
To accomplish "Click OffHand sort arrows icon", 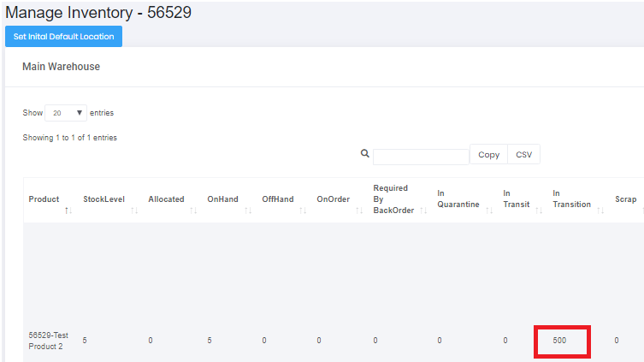I will coord(303,211).
